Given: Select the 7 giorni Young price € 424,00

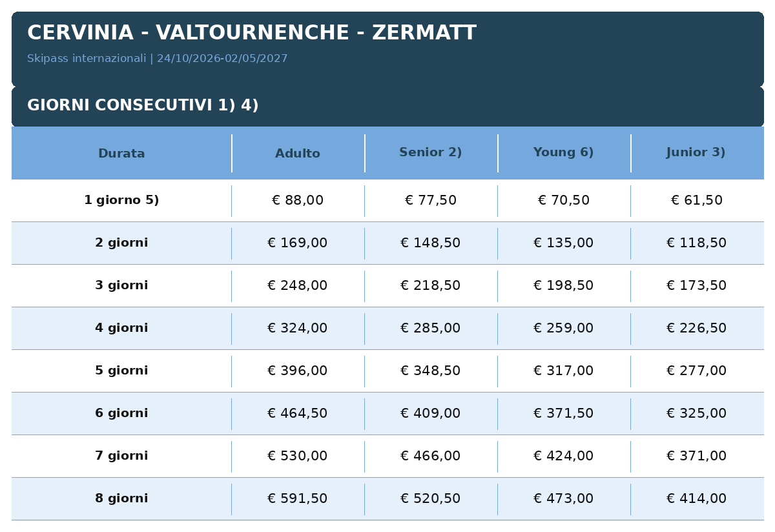Looking at the screenshot, I should [x=564, y=456].
